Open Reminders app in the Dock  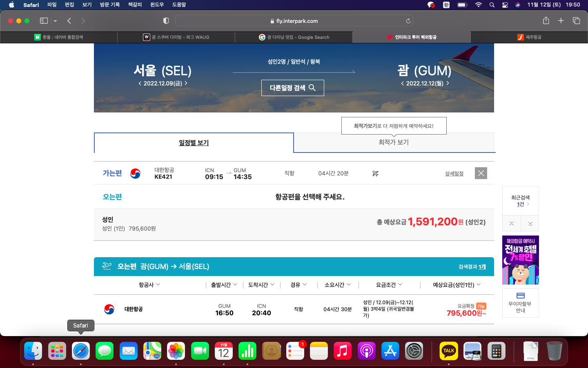pos(295,351)
